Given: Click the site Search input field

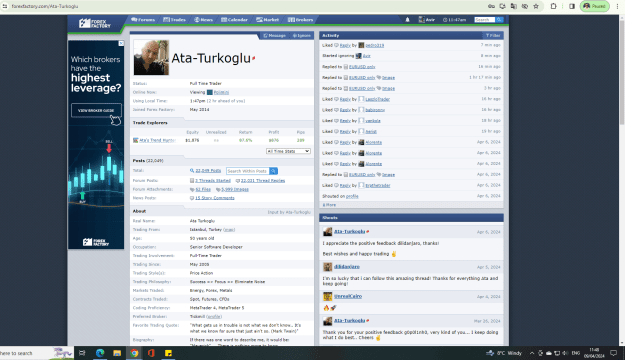Looking at the screenshot, I should pos(485,20).
